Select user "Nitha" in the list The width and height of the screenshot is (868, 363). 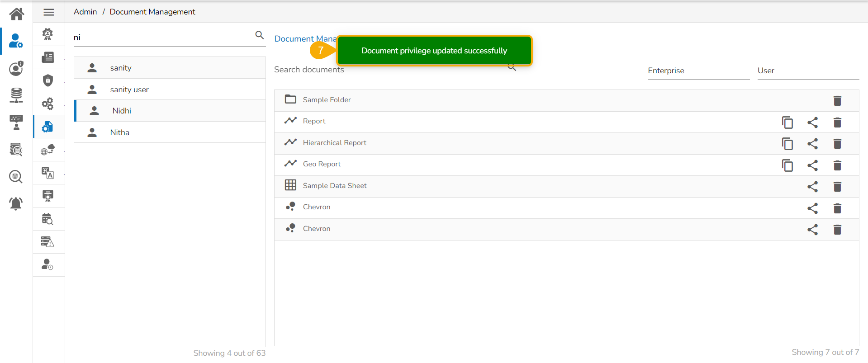click(170, 132)
